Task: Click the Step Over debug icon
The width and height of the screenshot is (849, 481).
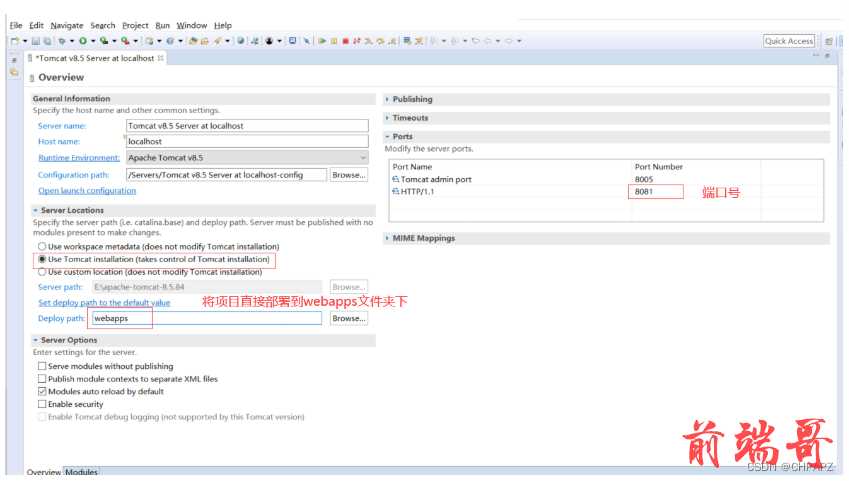Action: click(x=381, y=41)
